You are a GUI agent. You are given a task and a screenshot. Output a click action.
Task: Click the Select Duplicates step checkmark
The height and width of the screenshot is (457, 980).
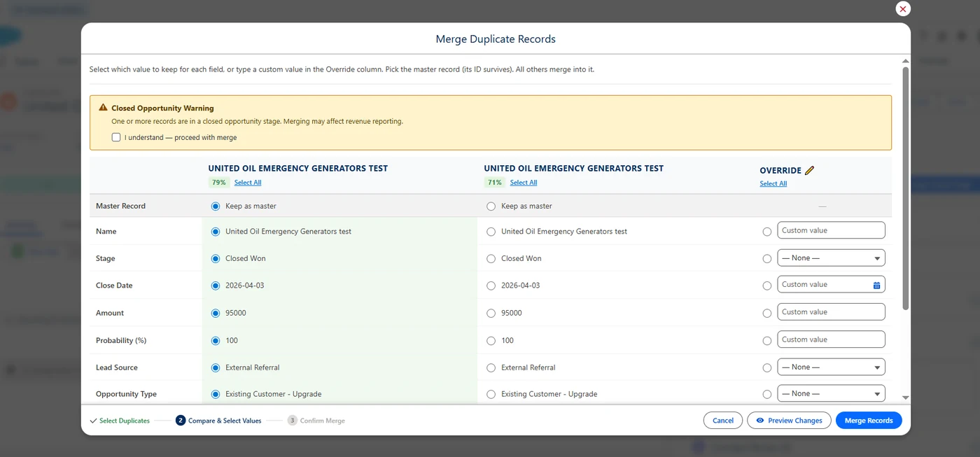(x=93, y=421)
